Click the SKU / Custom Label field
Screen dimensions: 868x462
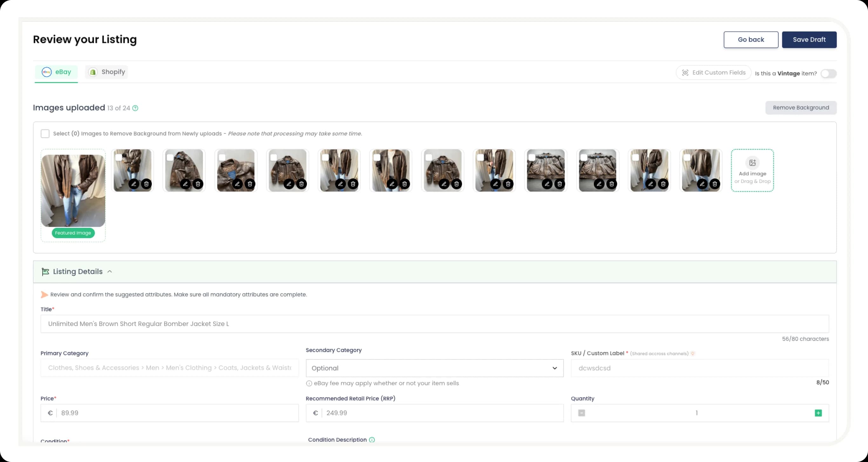700,368
